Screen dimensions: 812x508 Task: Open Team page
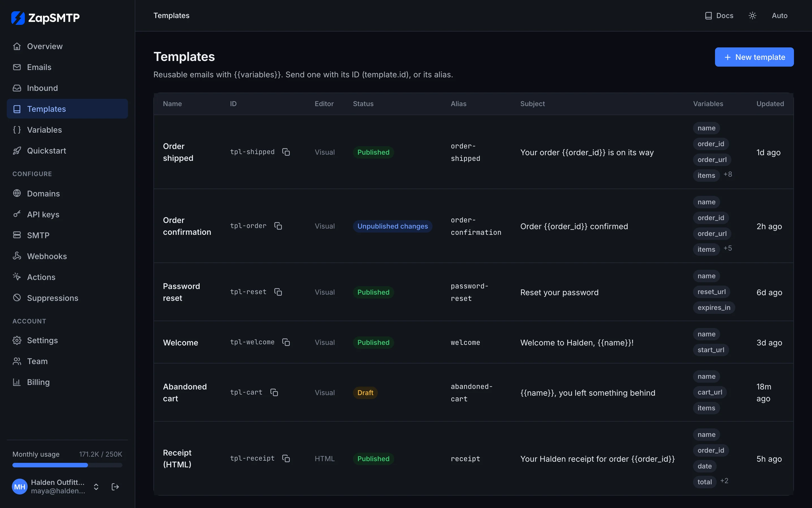pyautogui.click(x=67, y=361)
